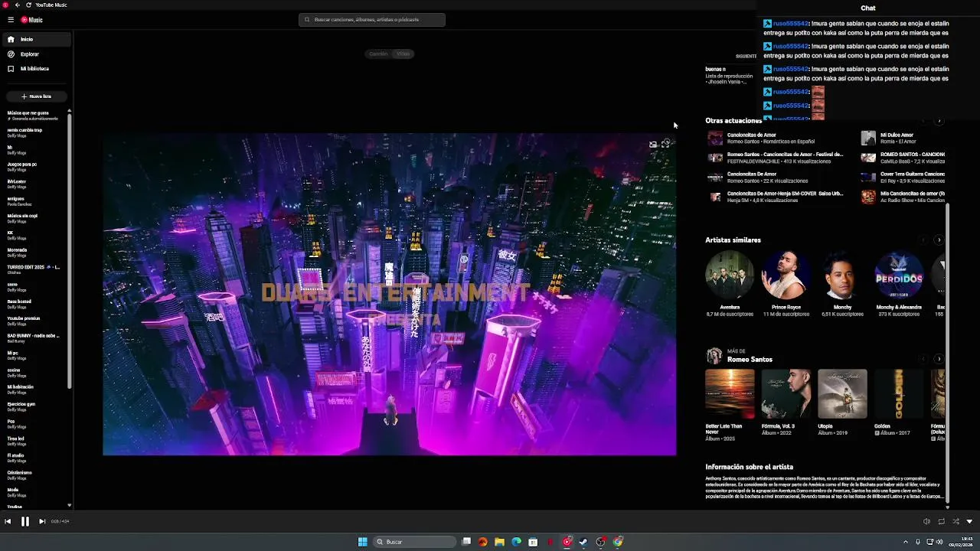The width and height of the screenshot is (980, 551).
Task: Play Henja SM cover of Cancioncitas
Action: (x=776, y=197)
